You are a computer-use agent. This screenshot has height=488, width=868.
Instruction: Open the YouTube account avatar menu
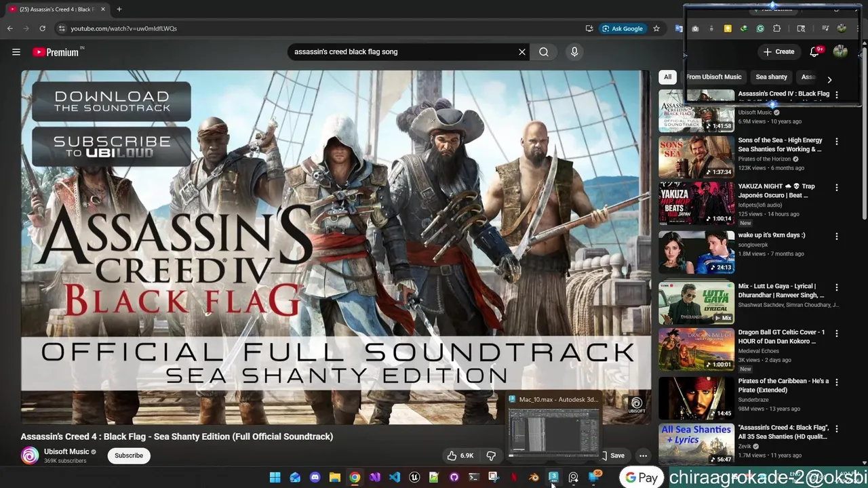840,52
